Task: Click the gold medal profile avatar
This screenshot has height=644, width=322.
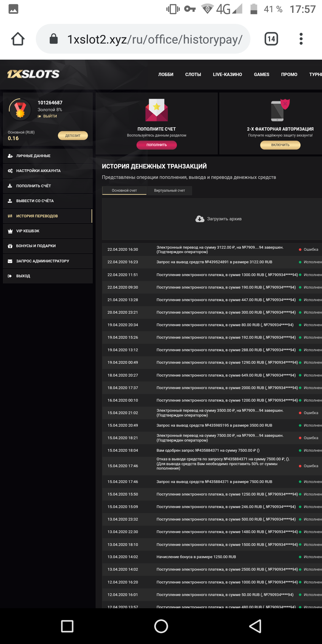Action: (20, 110)
